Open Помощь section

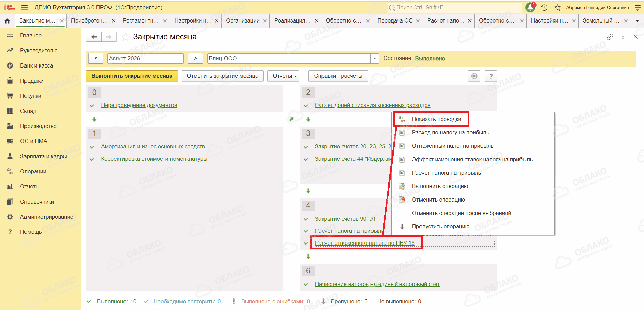point(31,232)
